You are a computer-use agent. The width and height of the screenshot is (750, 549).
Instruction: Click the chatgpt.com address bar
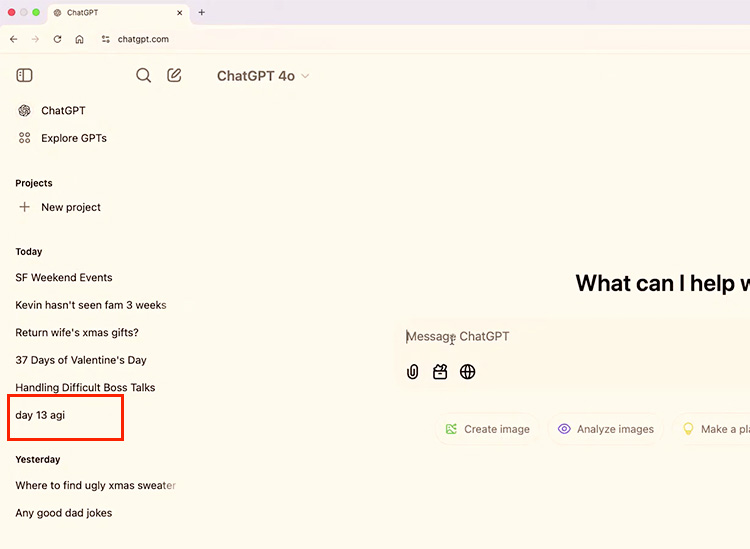[x=143, y=39]
